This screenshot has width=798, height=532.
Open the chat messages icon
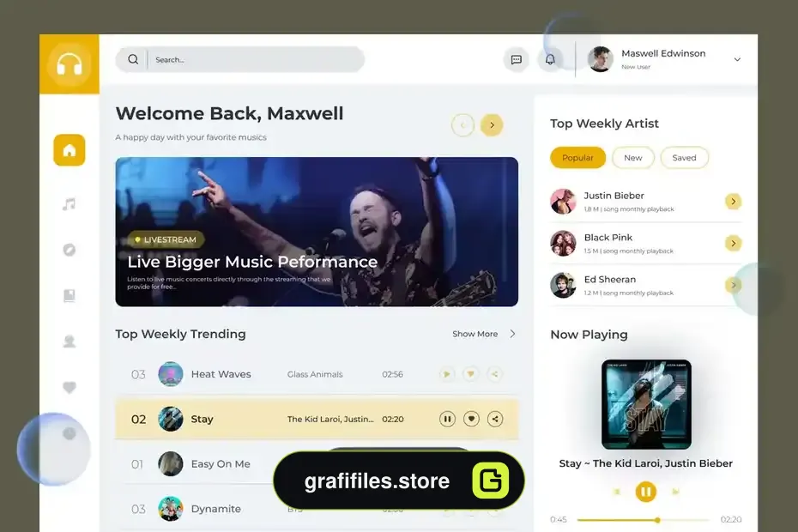516,59
